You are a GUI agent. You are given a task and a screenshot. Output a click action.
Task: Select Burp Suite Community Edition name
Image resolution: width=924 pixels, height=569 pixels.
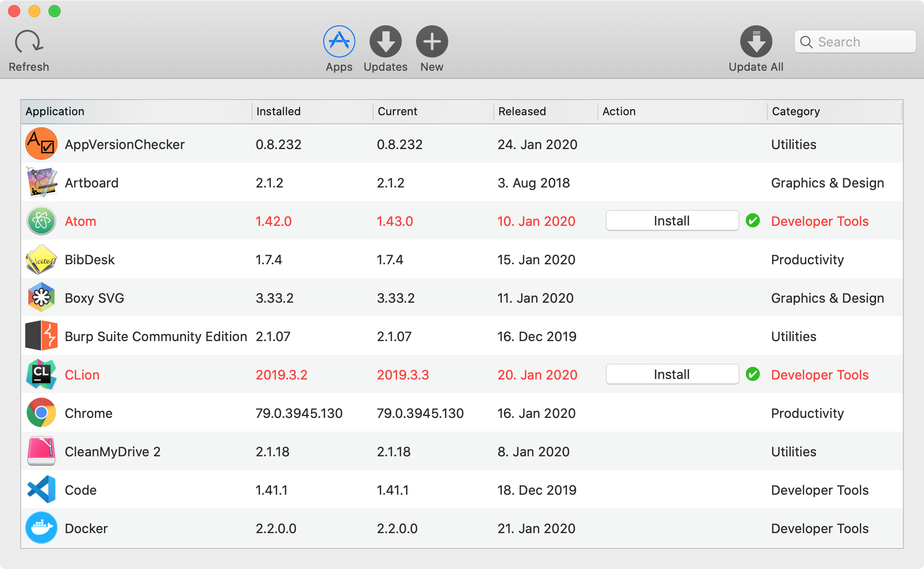point(156,337)
